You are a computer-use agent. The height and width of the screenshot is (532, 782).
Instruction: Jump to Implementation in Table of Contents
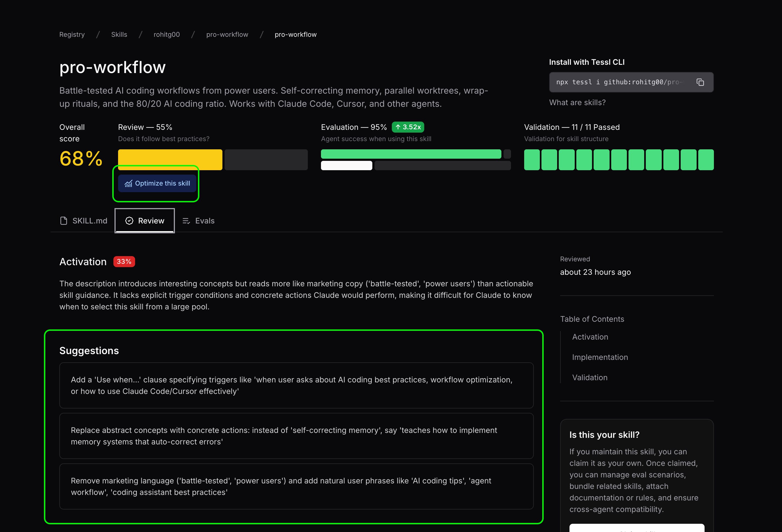tap(600, 357)
